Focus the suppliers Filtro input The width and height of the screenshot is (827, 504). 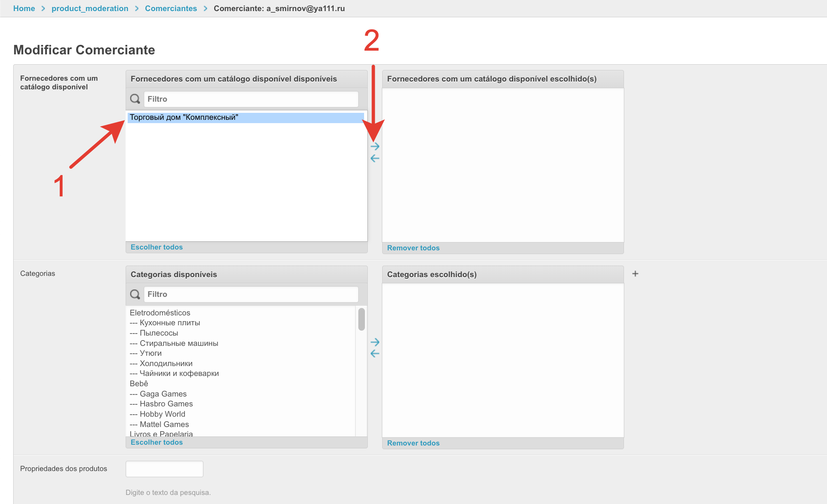point(251,99)
